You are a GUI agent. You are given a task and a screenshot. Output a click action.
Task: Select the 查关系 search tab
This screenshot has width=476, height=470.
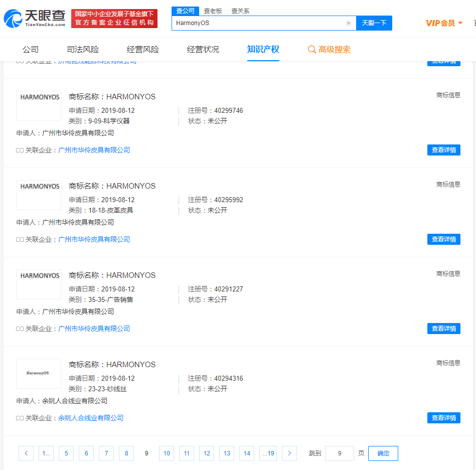[x=240, y=11]
